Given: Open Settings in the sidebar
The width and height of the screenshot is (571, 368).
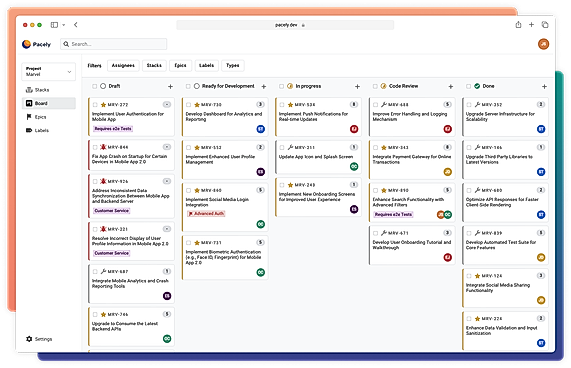Looking at the screenshot, I should (x=39, y=339).
